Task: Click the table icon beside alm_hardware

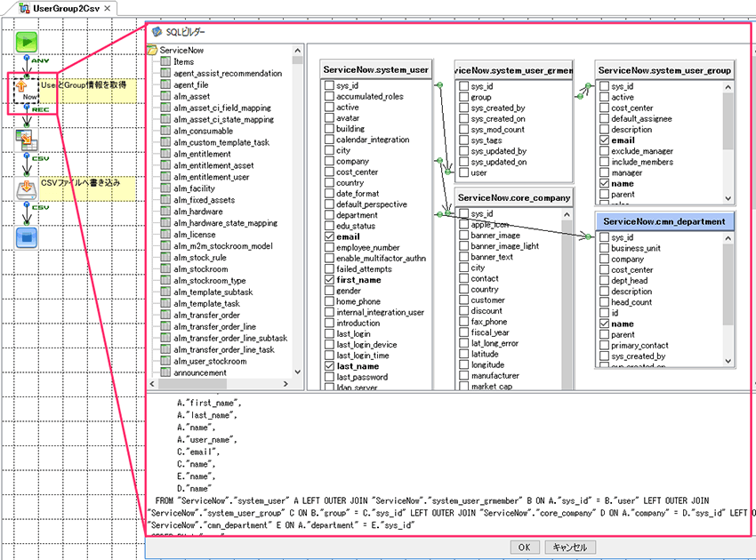Action: coord(165,212)
